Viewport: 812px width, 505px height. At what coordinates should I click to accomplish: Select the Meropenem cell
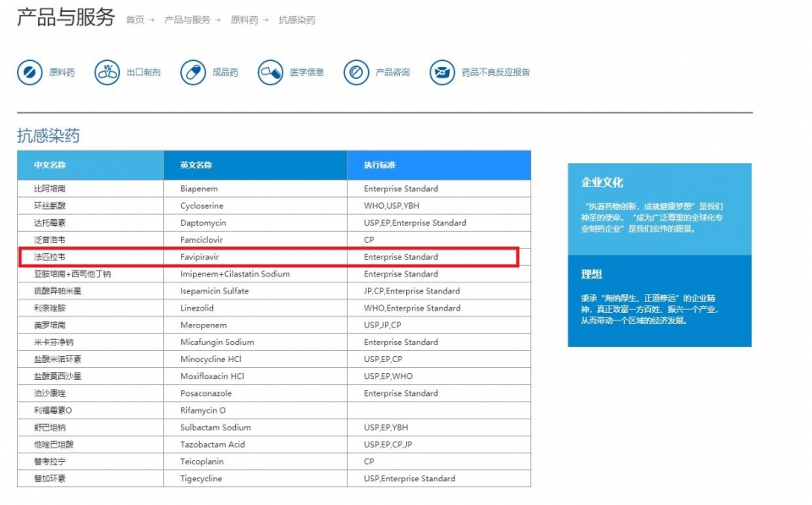click(255, 326)
